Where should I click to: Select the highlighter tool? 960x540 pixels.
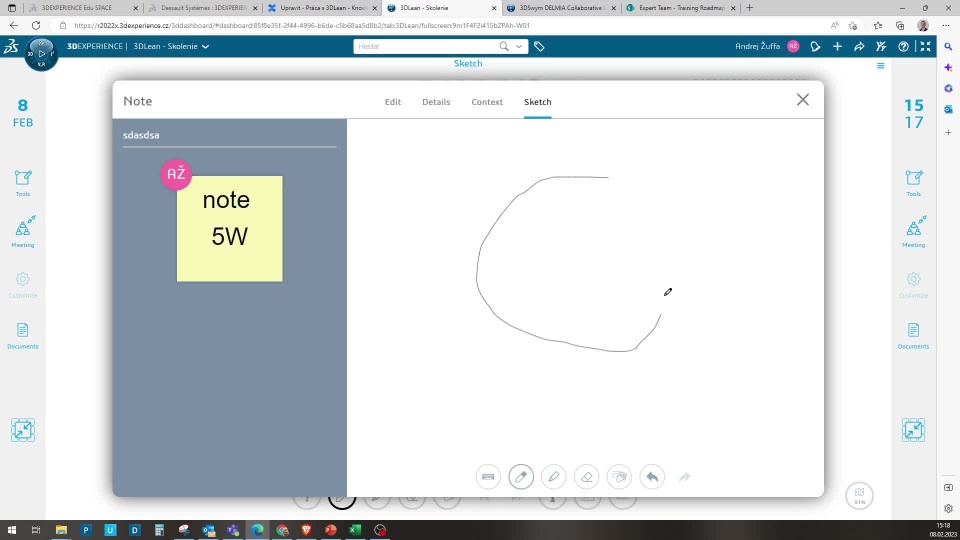554,477
